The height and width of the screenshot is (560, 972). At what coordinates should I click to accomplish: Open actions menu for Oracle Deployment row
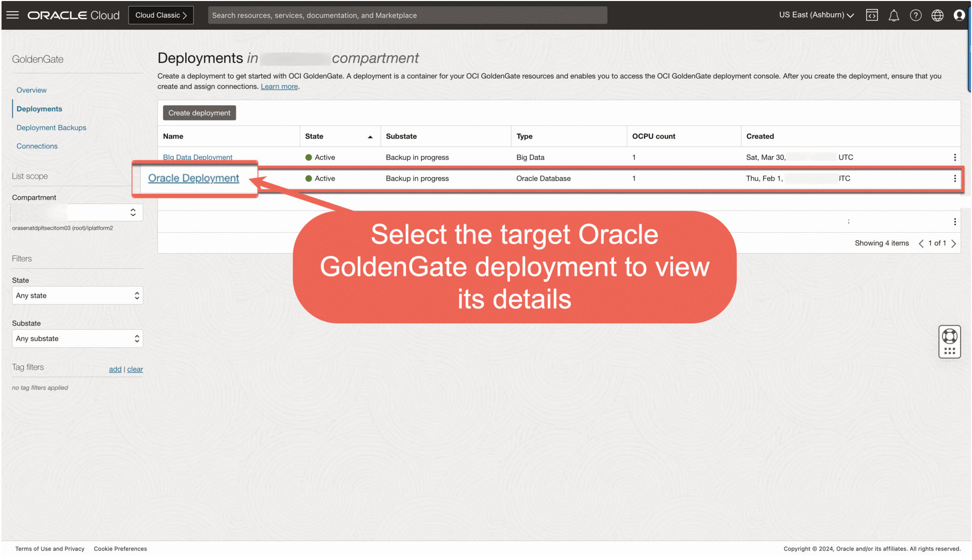pos(955,179)
